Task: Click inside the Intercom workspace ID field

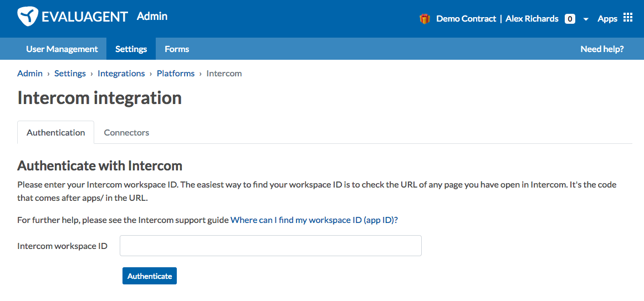Action: [x=270, y=246]
